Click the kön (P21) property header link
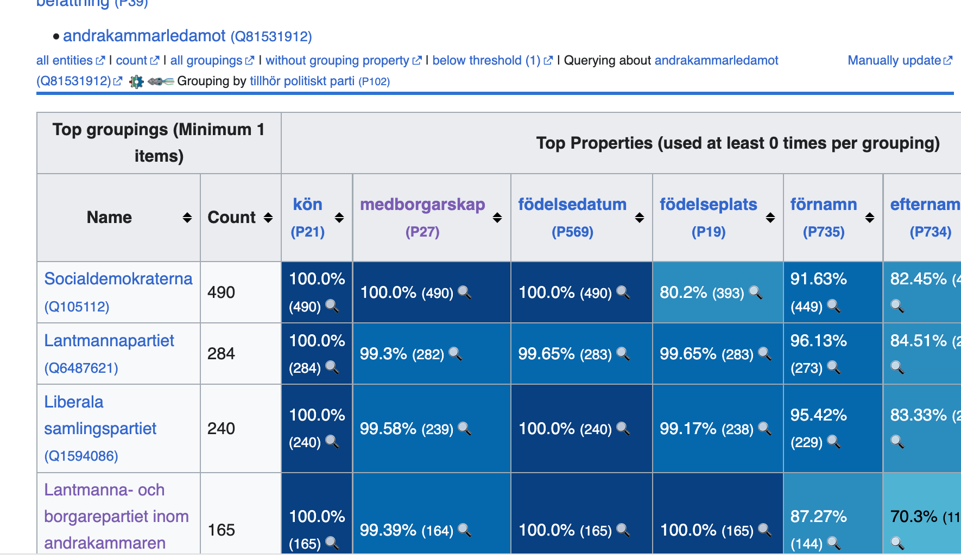 point(307,205)
